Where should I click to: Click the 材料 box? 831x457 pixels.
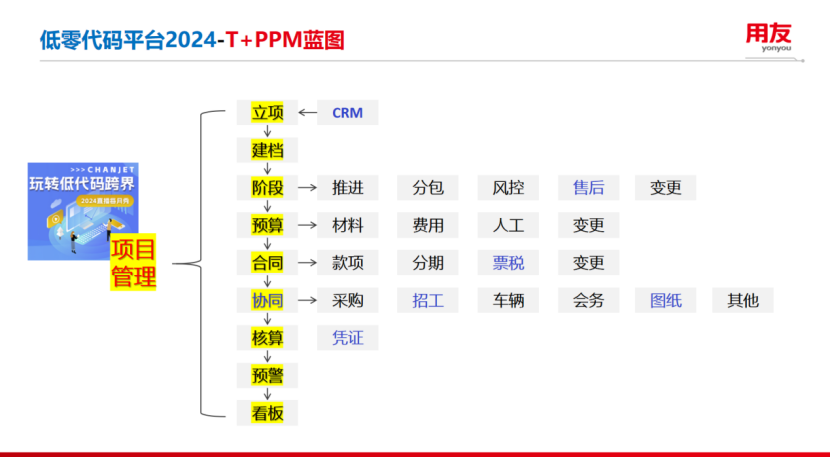pyautogui.click(x=348, y=225)
